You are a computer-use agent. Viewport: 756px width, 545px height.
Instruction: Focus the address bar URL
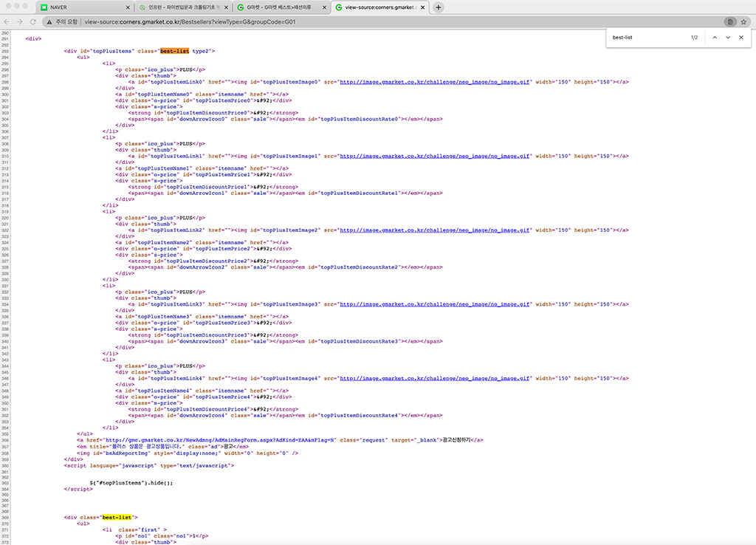click(x=190, y=21)
